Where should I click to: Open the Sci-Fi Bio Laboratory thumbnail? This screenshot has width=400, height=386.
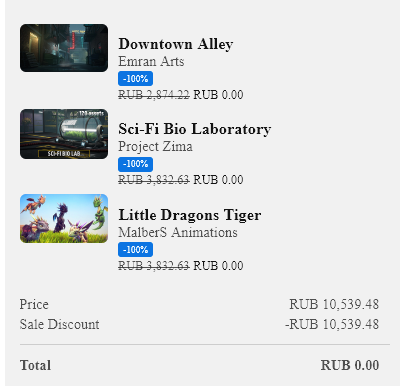point(64,134)
